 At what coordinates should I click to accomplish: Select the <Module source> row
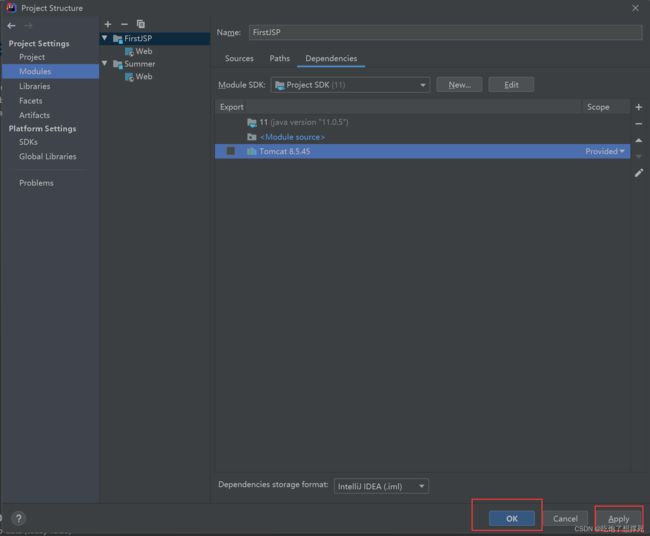(x=422, y=137)
